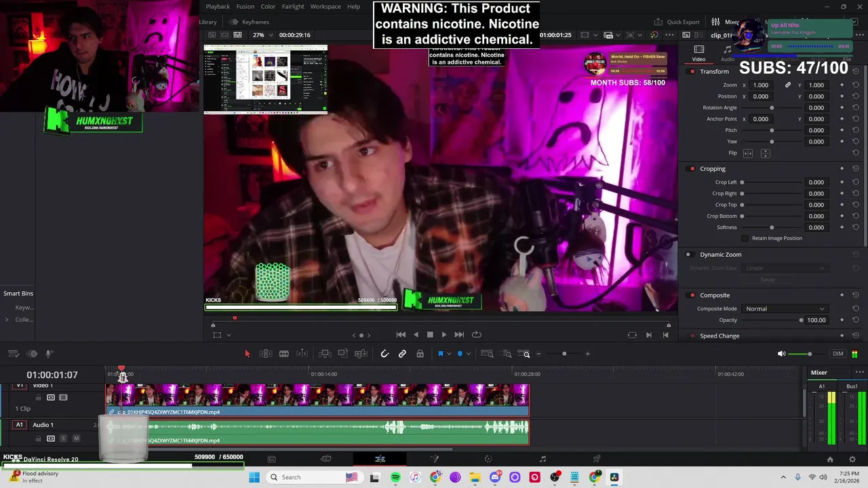Image resolution: width=868 pixels, height=488 pixels.
Task: Toggle Zoom link chain icon
Action: pos(788,85)
